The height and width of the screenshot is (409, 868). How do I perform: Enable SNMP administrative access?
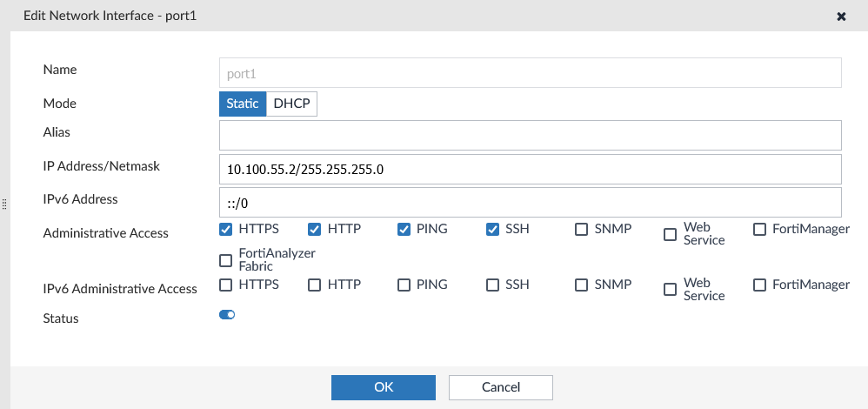581,230
